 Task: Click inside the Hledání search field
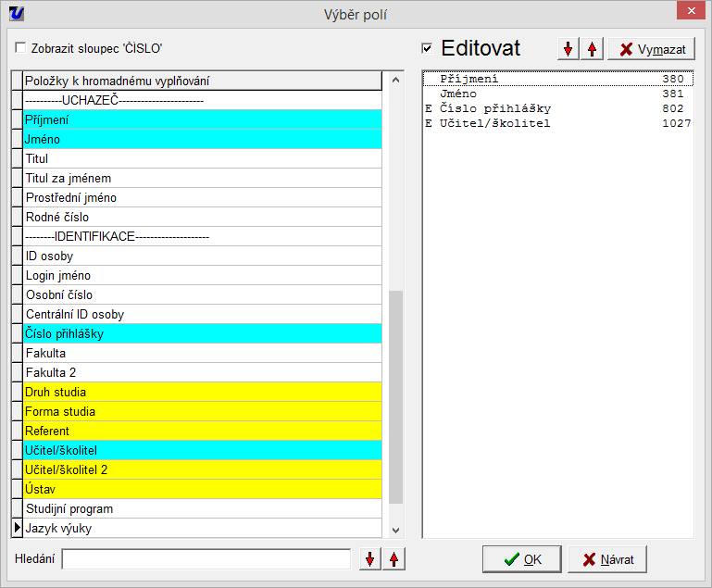click(206, 559)
